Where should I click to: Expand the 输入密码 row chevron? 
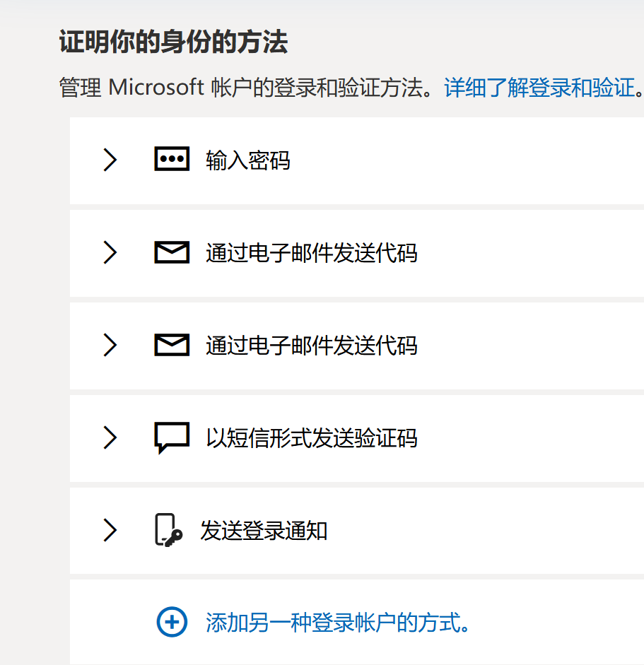point(110,160)
